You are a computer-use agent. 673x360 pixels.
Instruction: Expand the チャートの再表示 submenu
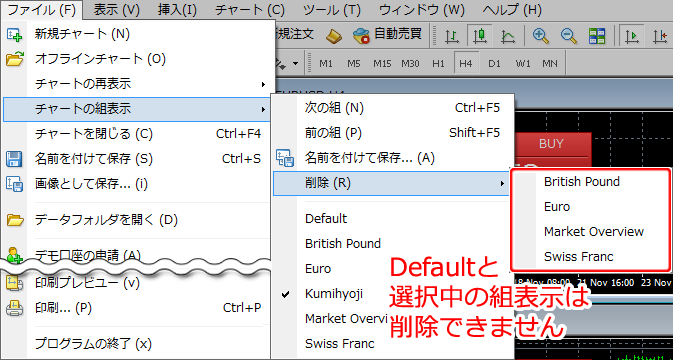click(136, 84)
